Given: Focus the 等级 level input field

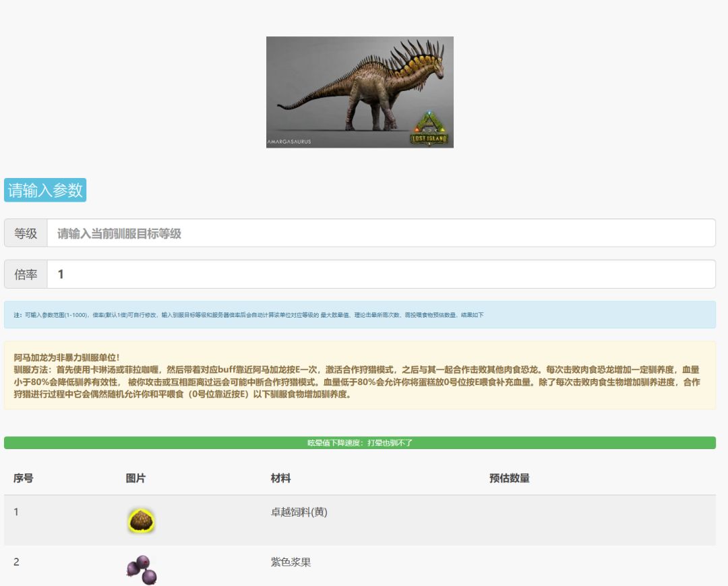Looking at the screenshot, I should coord(381,233).
